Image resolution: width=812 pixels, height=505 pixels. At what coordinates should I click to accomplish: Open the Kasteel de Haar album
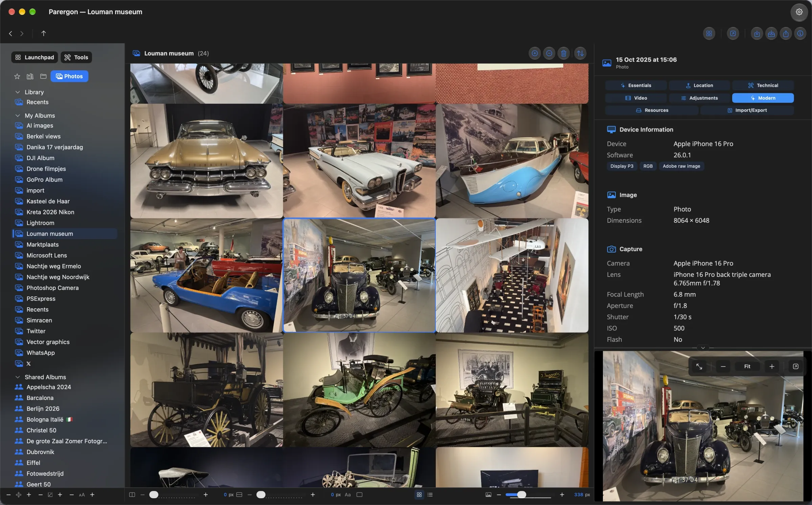65,201
